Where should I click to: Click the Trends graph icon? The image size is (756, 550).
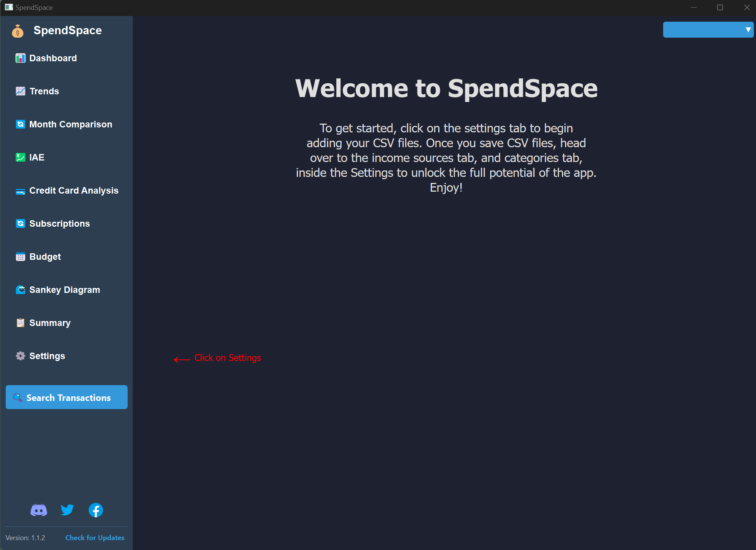point(20,91)
